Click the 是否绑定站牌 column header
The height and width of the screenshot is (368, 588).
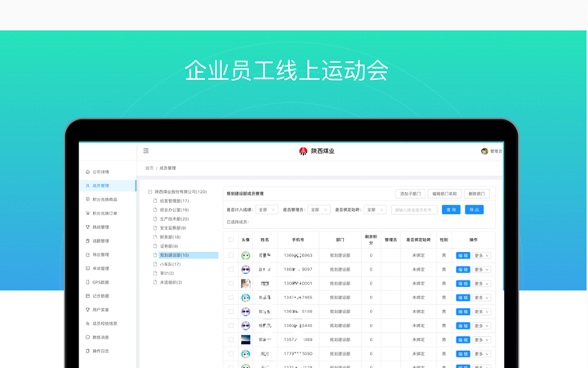tap(418, 240)
